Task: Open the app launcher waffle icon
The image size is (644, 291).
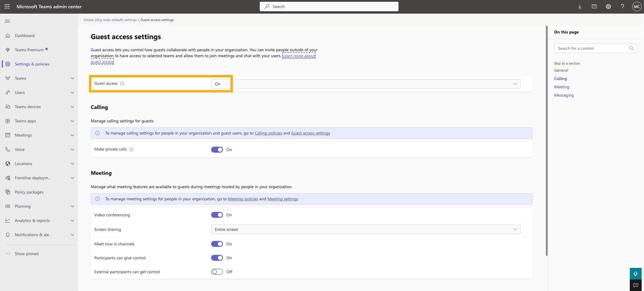Action: (7, 7)
